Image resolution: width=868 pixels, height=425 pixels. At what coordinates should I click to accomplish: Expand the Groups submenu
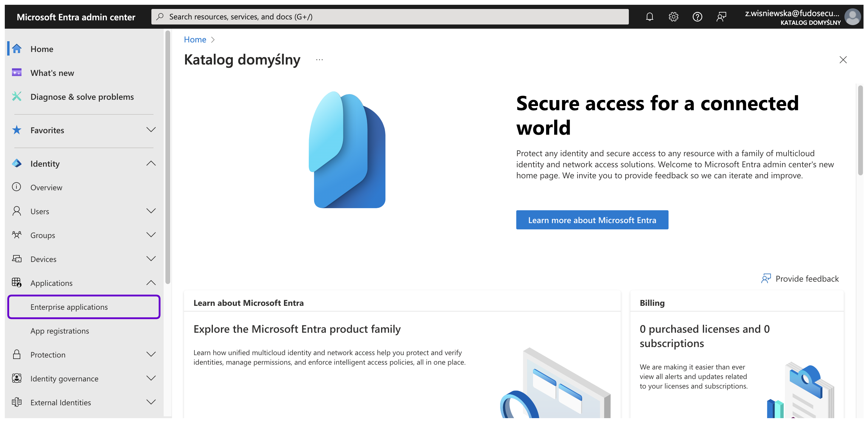click(151, 235)
